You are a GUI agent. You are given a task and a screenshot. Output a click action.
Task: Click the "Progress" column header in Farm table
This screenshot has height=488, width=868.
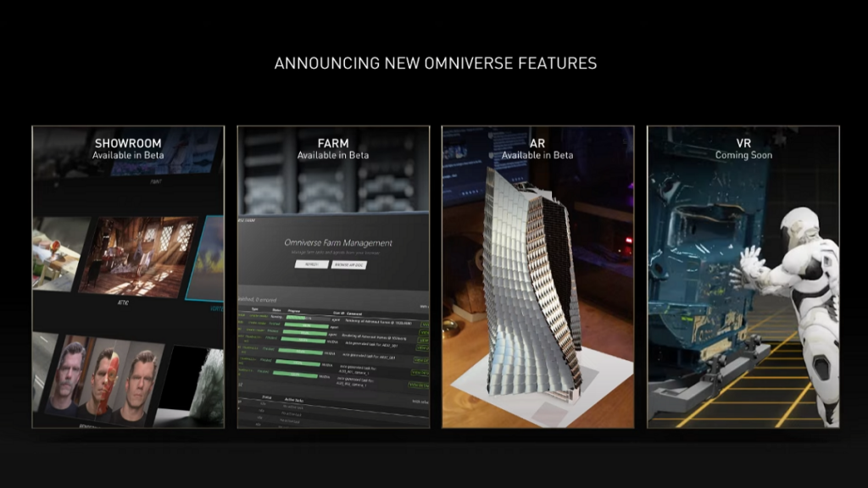point(294,311)
